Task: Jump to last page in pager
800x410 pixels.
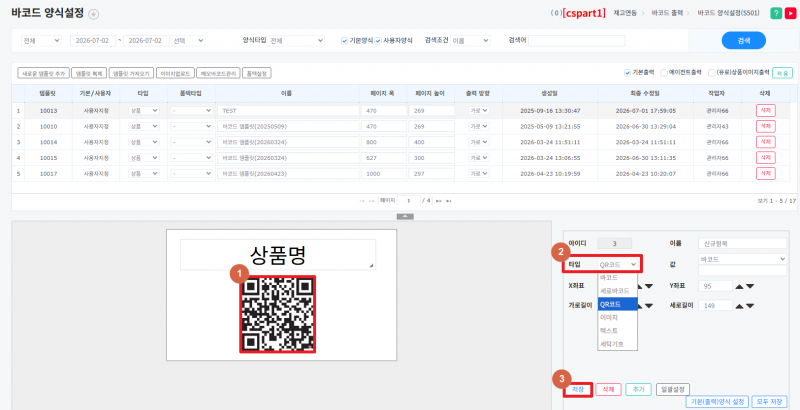Action: [448, 201]
